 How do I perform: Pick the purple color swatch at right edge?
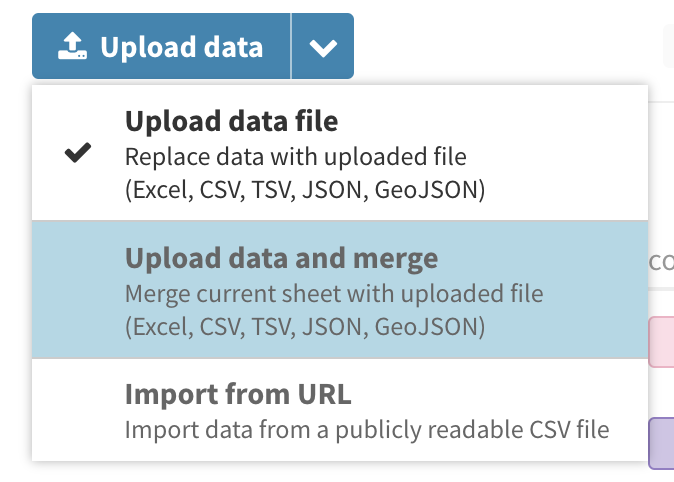(x=663, y=444)
